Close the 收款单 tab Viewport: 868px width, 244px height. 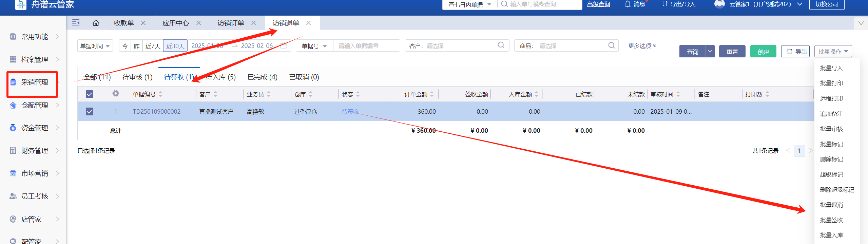143,23
